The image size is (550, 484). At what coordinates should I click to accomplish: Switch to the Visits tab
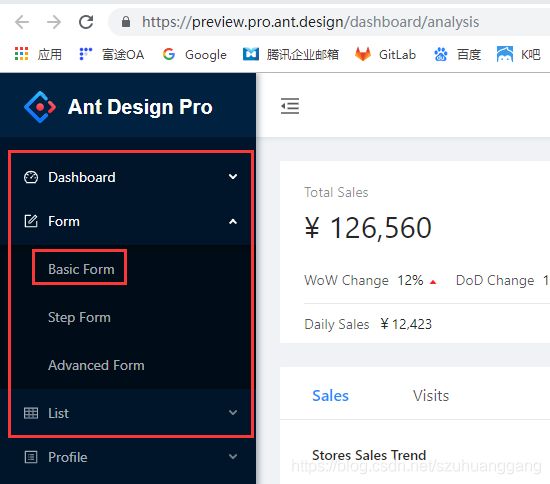click(431, 396)
